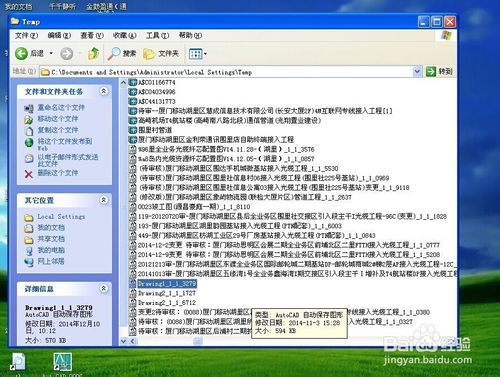Collapse the 详细信息 panel
Viewport: 500px width, 377px height.
tap(104, 288)
